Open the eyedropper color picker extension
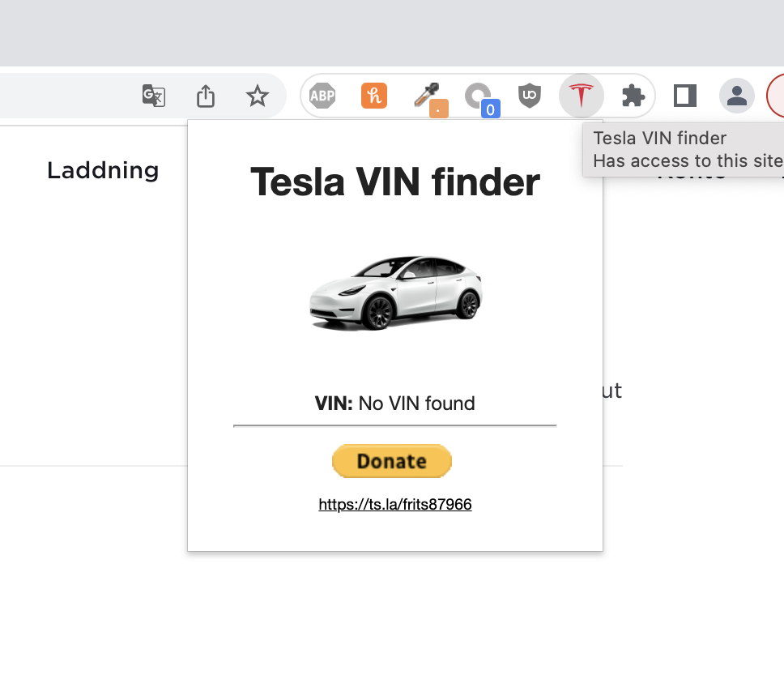 tap(430, 99)
